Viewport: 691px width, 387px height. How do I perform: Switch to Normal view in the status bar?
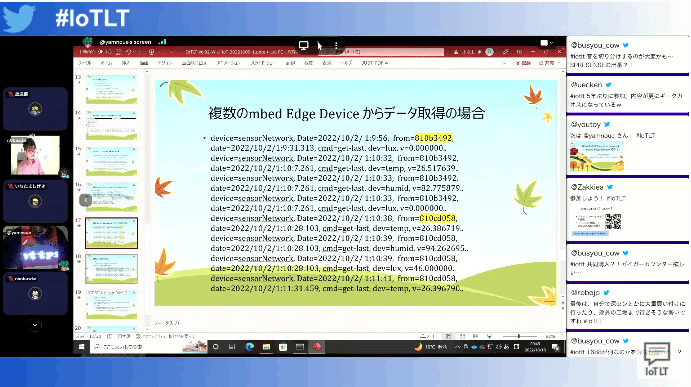[x=448, y=336]
